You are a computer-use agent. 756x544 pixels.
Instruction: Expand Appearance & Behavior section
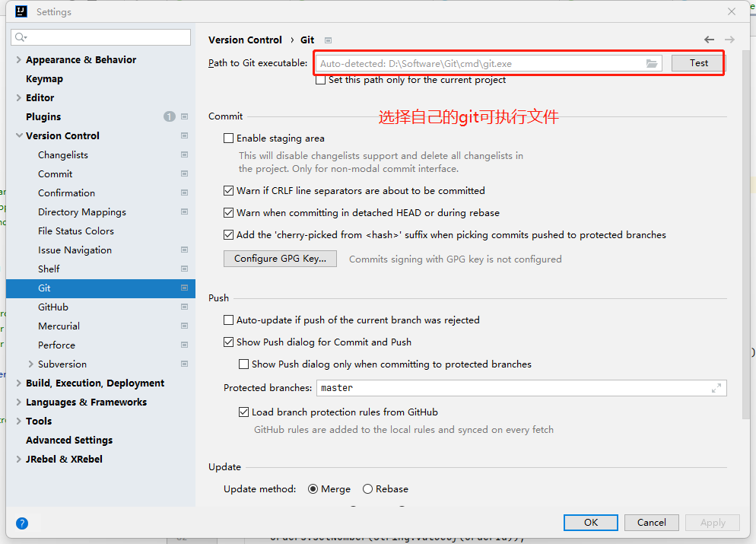click(19, 60)
